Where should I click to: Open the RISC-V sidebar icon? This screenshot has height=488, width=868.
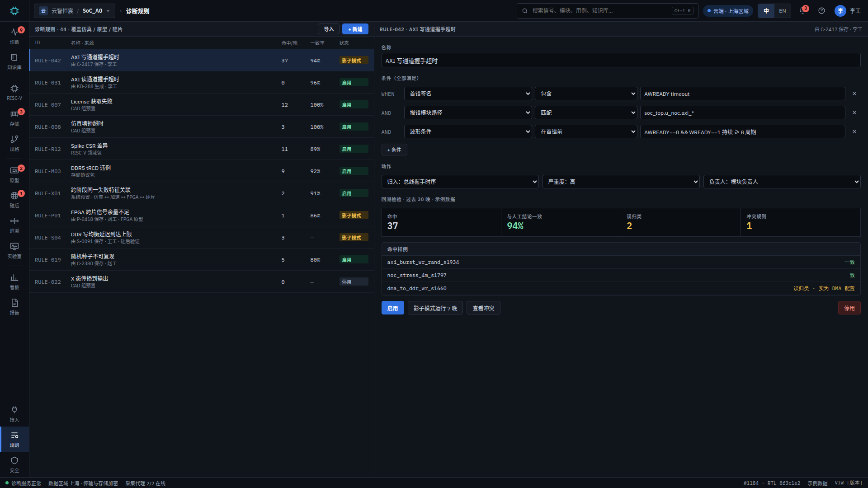coord(14,92)
